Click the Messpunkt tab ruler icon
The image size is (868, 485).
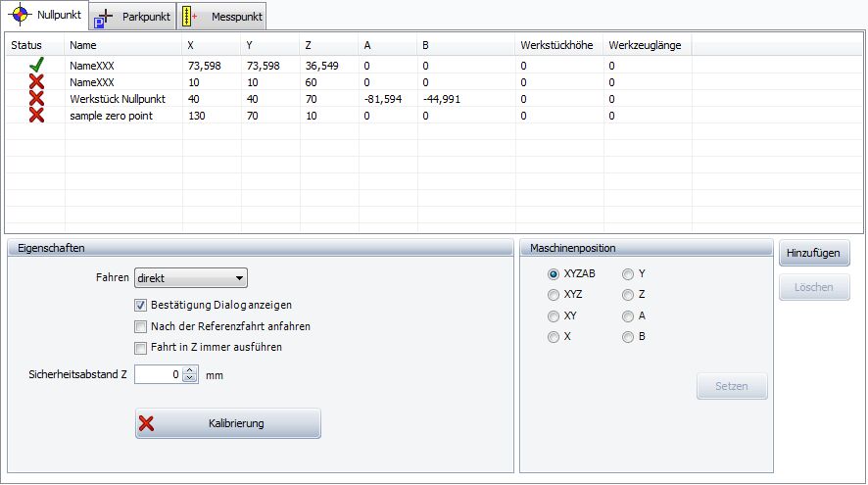tap(191, 17)
